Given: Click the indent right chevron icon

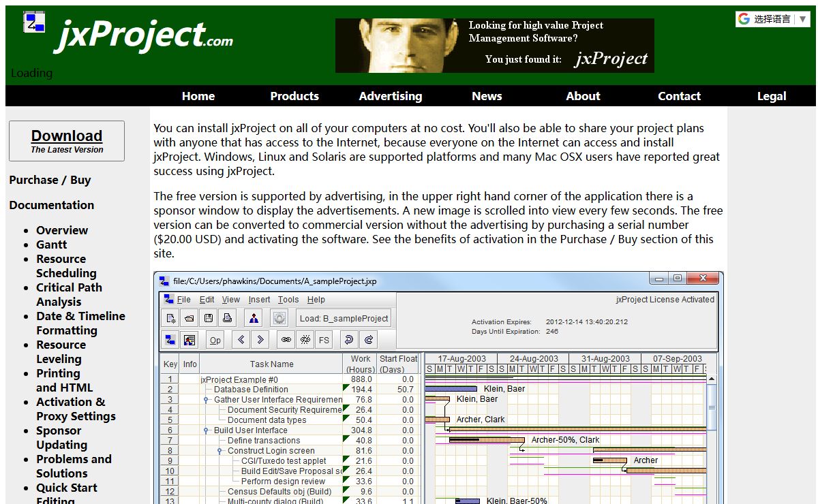Looking at the screenshot, I should click(260, 340).
